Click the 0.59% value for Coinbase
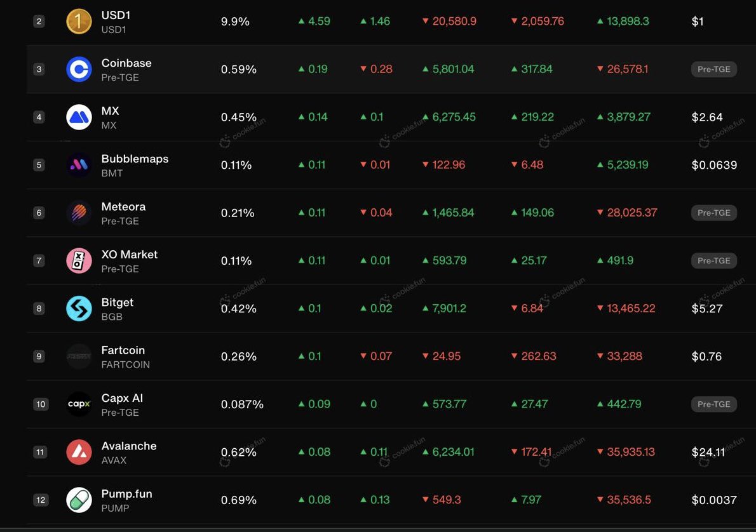Screen dimensions: 756x532 239,69
